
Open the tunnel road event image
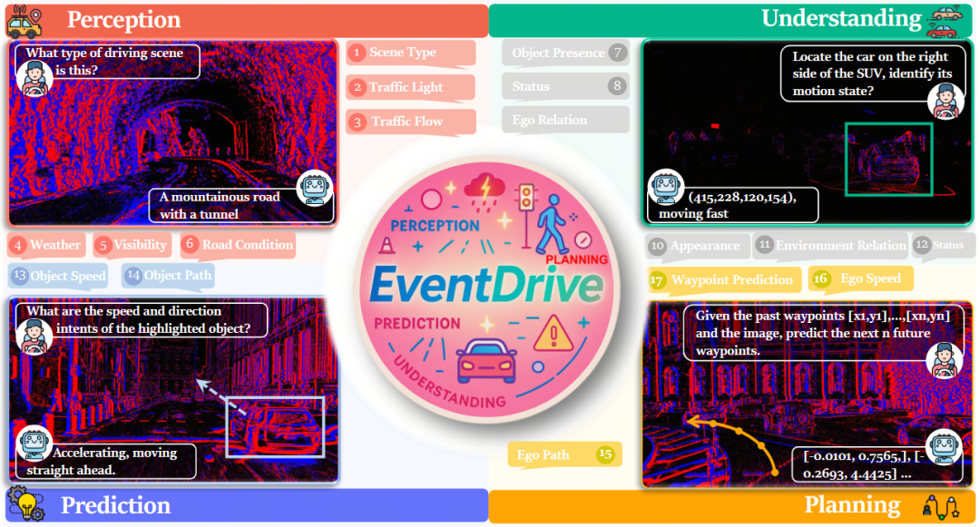coord(173,133)
